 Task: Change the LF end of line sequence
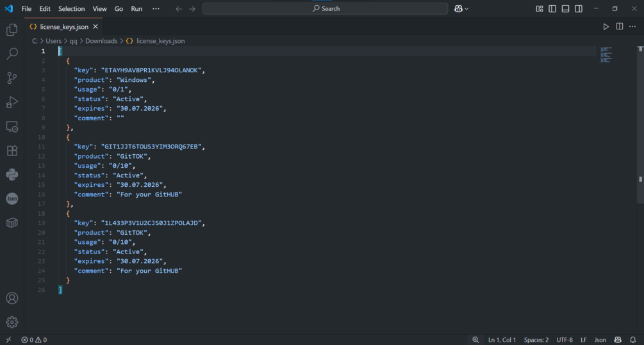(x=583, y=340)
